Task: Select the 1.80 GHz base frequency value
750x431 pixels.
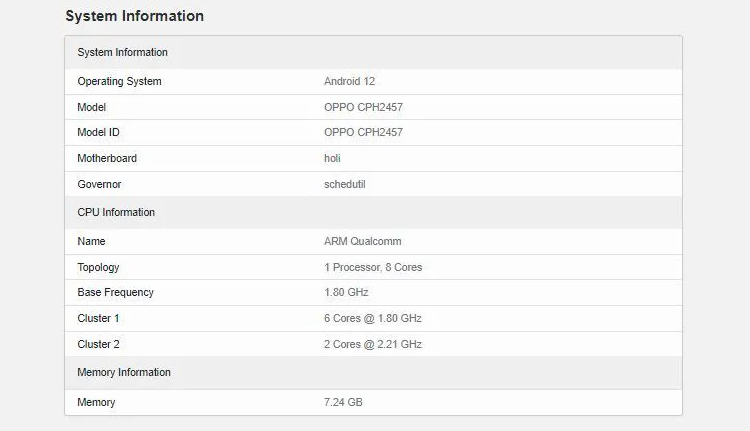Action: [x=346, y=292]
